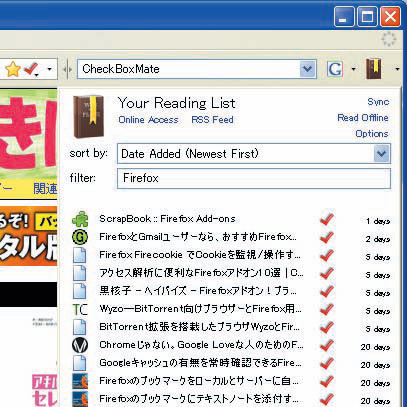Click blue icon of テキストノート entry
The height and width of the screenshot is (407, 407).
pyautogui.click(x=80, y=399)
